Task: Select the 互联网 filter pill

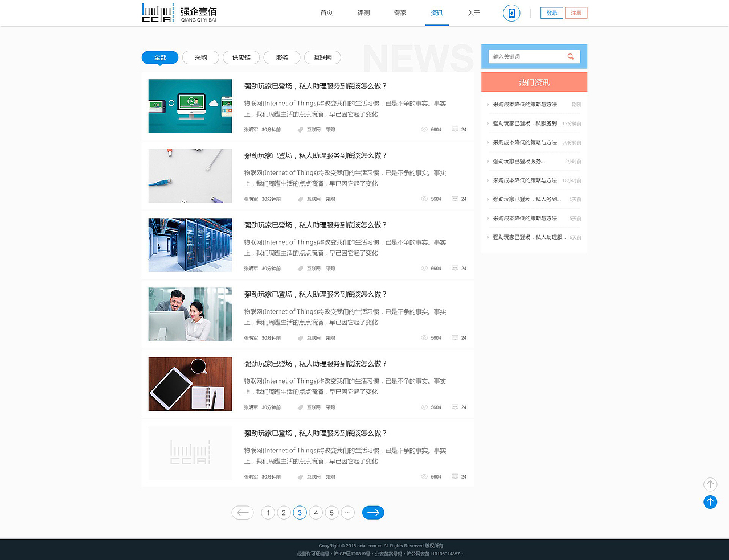Action: click(x=322, y=57)
